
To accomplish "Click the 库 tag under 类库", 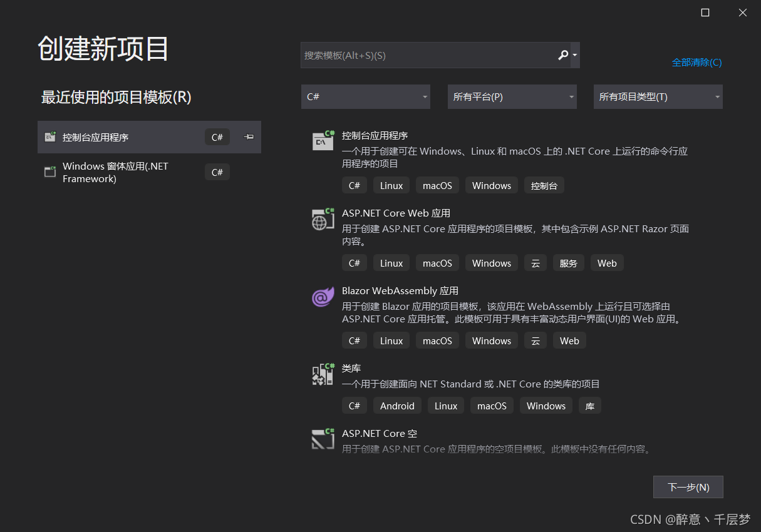I will point(590,406).
